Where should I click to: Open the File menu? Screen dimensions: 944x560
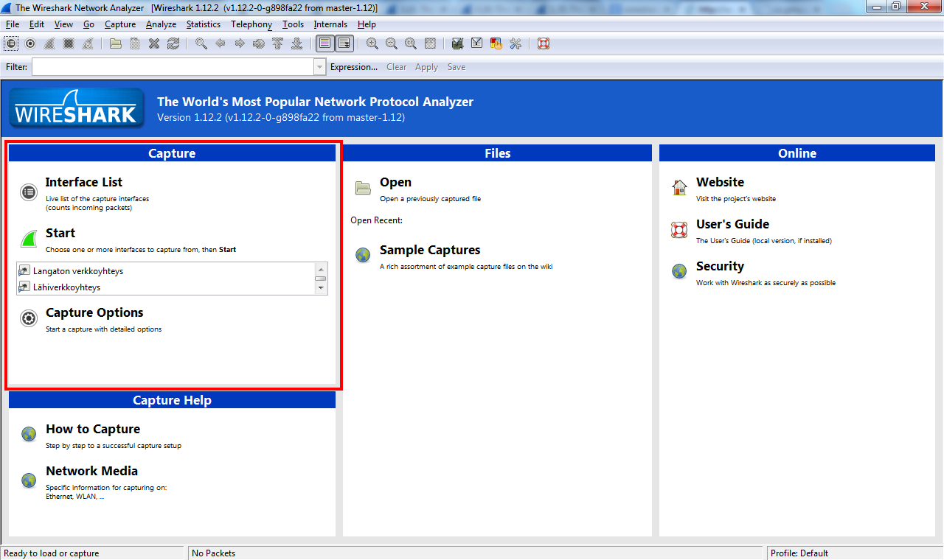(x=13, y=24)
